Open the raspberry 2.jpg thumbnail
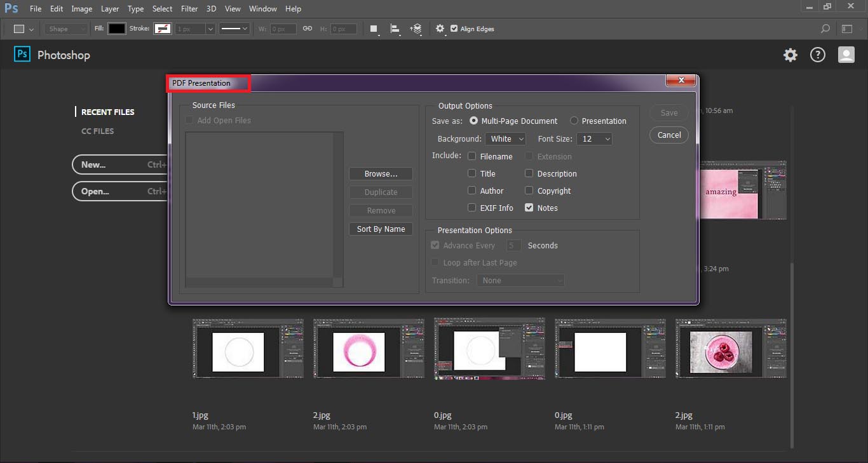The width and height of the screenshot is (868, 463). coord(731,348)
